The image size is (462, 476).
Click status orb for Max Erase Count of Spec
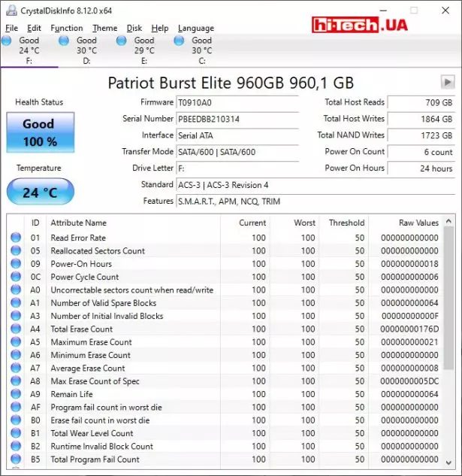(16, 381)
